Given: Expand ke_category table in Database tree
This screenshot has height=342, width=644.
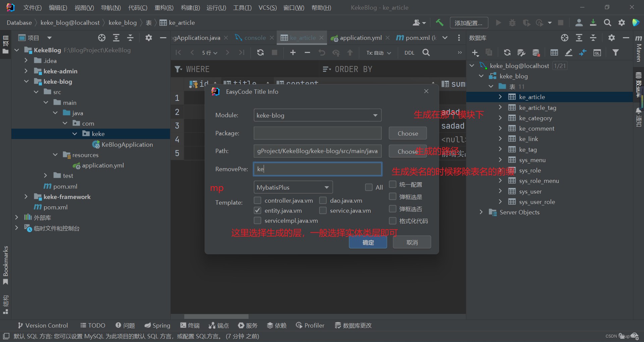Looking at the screenshot, I should tap(500, 118).
